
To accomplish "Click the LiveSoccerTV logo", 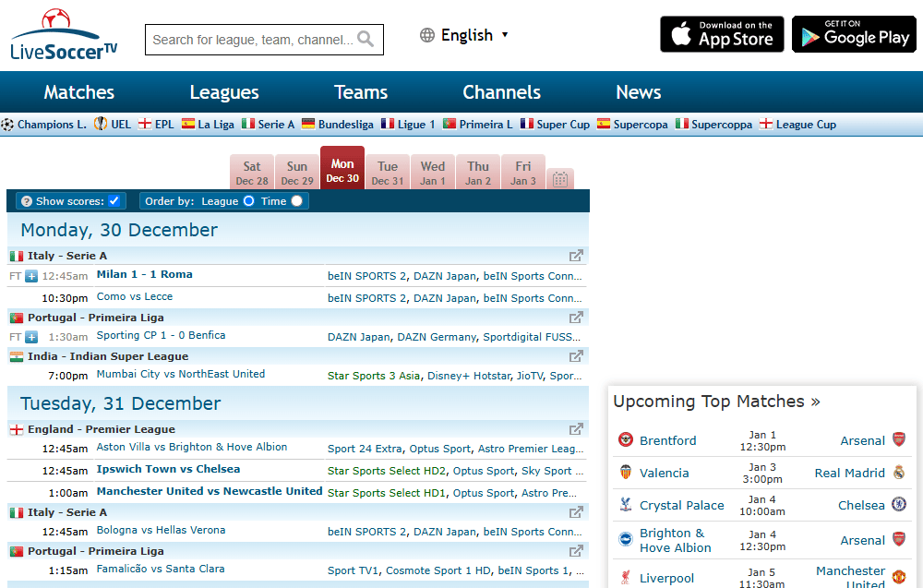I will (x=65, y=35).
